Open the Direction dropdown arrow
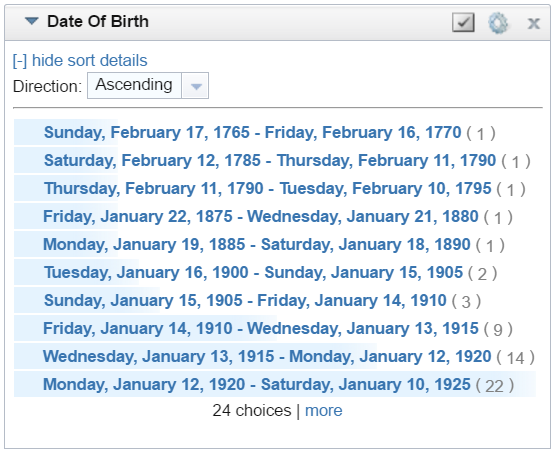 pos(195,86)
